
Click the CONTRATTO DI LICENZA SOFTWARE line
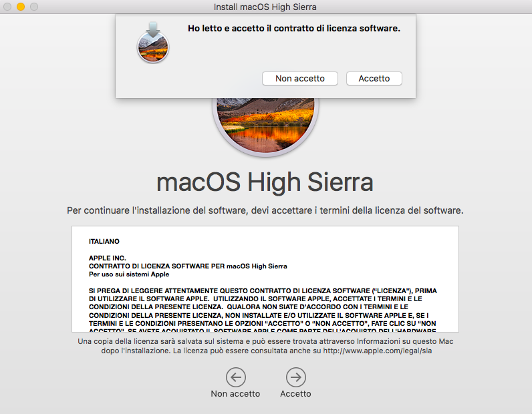[x=188, y=266]
